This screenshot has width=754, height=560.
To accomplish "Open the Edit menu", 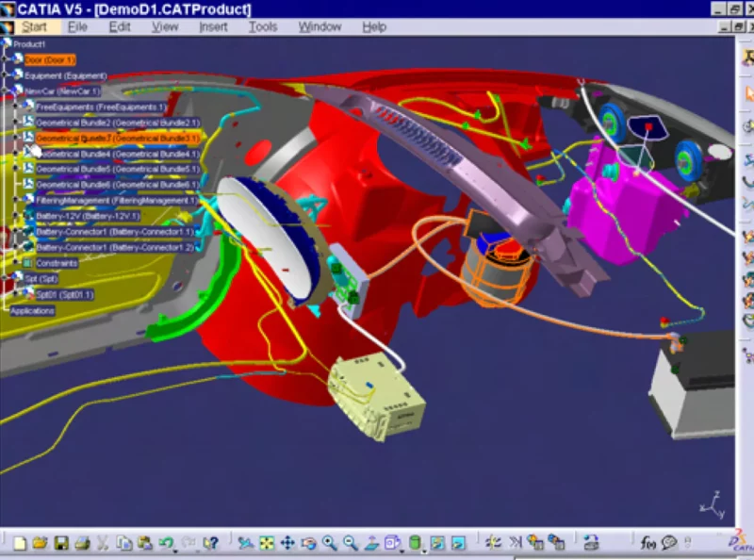I will [120, 27].
